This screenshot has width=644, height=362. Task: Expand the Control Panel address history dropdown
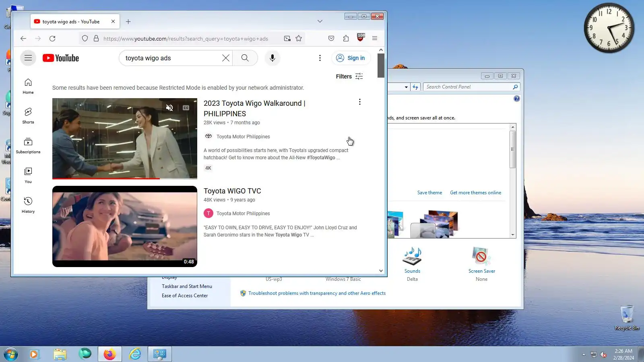406,87
